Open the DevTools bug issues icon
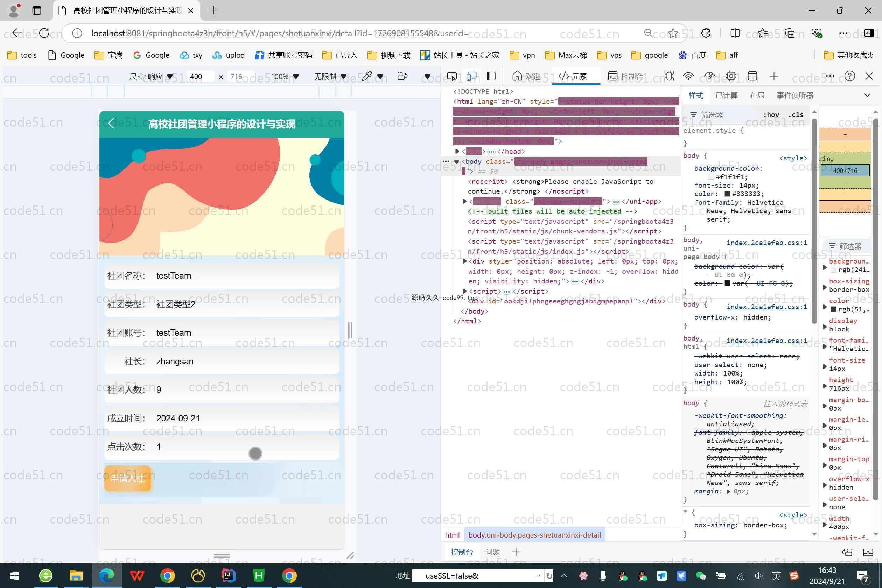Viewport: 882px width, 588px height. point(669,77)
